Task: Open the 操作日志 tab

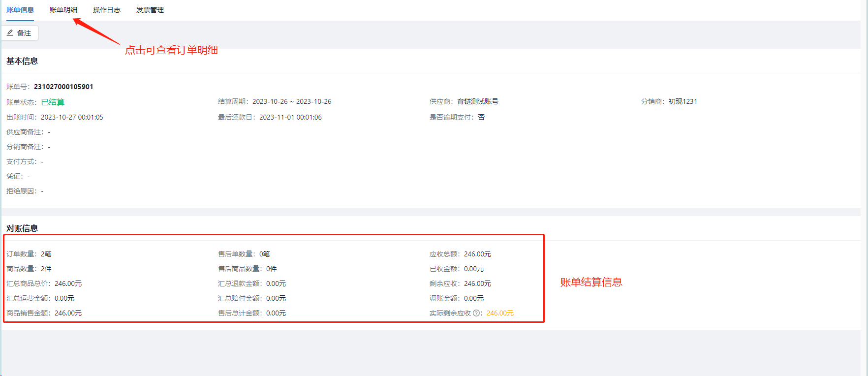Action: (x=107, y=10)
